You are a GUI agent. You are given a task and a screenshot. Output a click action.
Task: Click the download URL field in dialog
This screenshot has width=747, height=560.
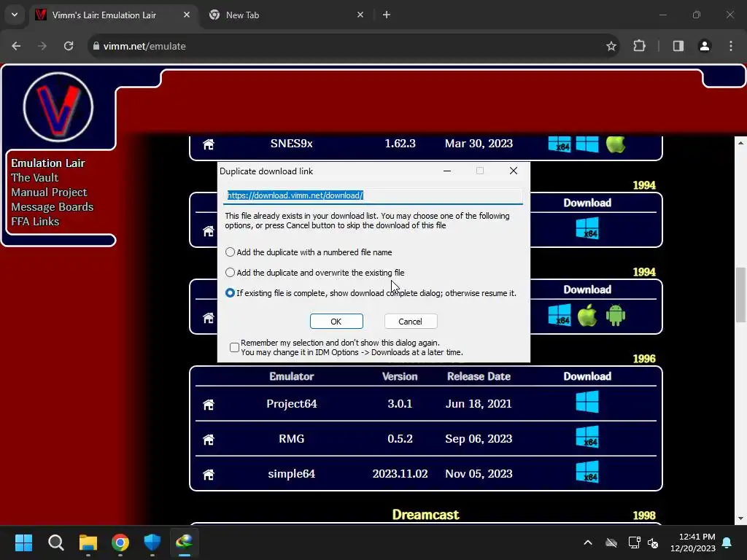373,195
